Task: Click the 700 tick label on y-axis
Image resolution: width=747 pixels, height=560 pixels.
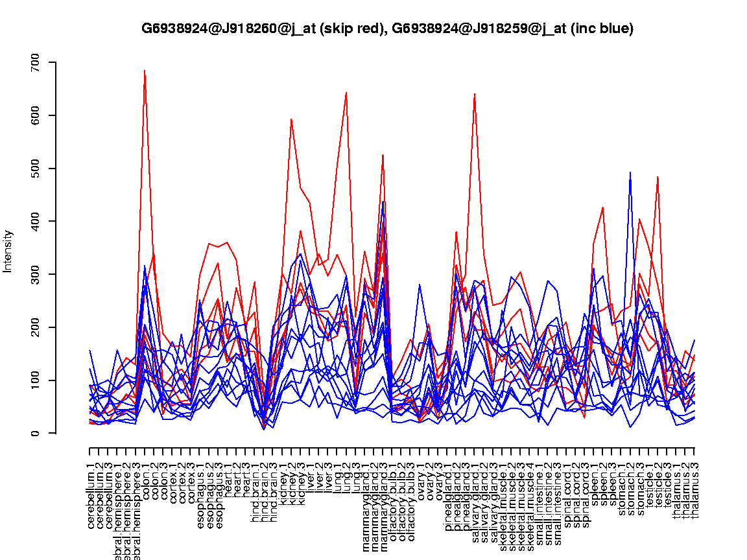Action: pos(36,63)
